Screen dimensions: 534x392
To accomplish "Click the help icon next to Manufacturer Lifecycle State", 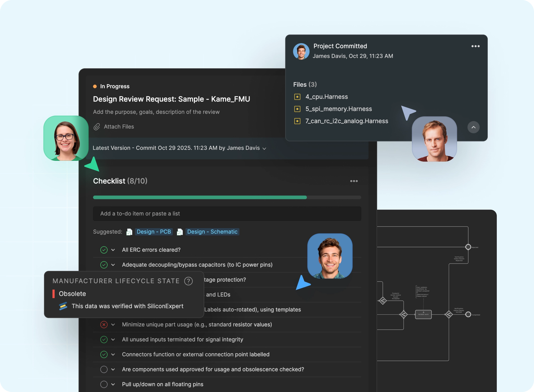I will click(188, 281).
